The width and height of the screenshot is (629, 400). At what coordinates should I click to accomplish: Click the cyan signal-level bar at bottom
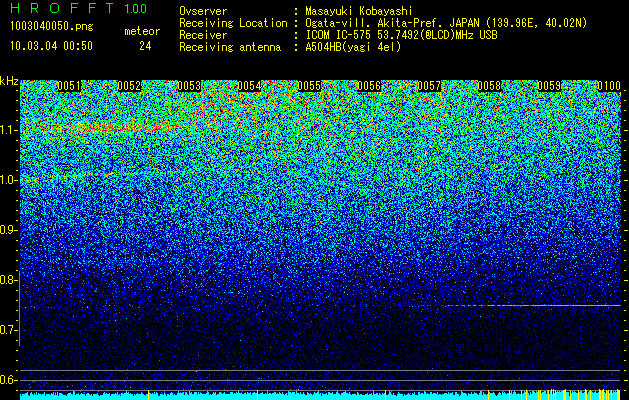(x=320, y=396)
